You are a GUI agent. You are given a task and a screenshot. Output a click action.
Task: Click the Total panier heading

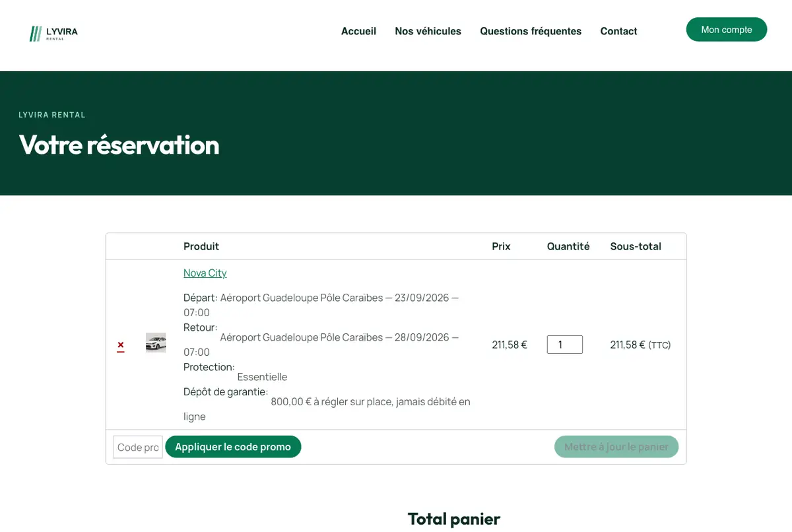(454, 519)
